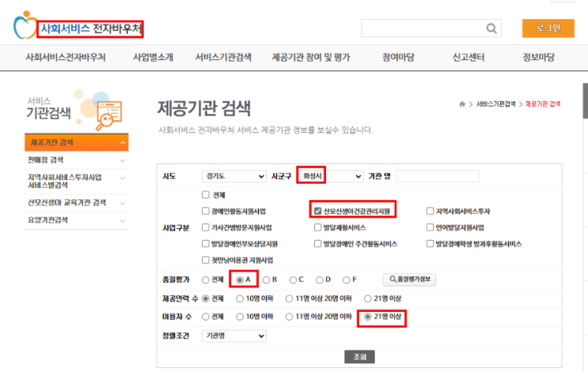Screen dimensions: 588x372
Task: Click the apple logo icon
Action: [25, 25]
